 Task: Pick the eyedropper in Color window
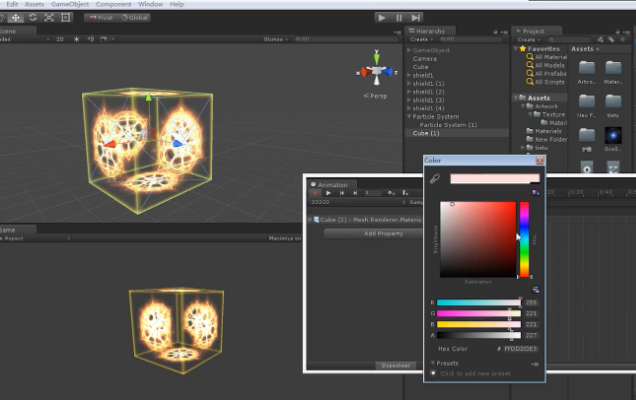(434, 179)
